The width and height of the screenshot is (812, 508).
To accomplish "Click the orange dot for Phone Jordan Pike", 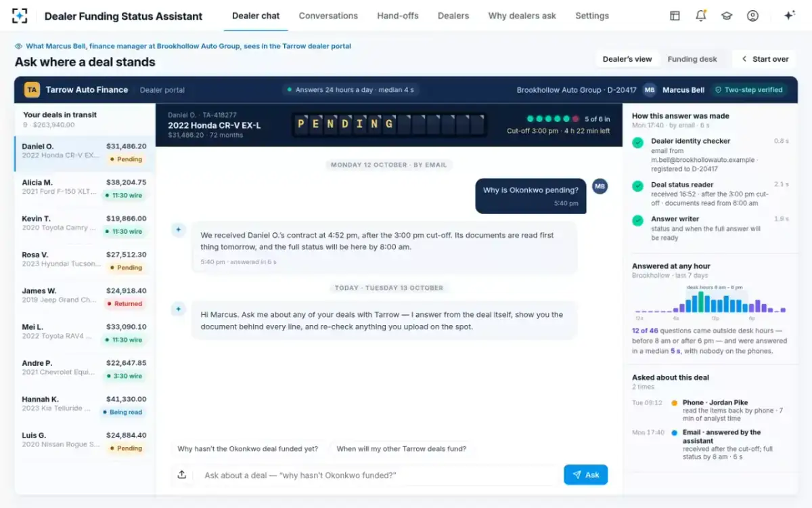I will [x=674, y=403].
